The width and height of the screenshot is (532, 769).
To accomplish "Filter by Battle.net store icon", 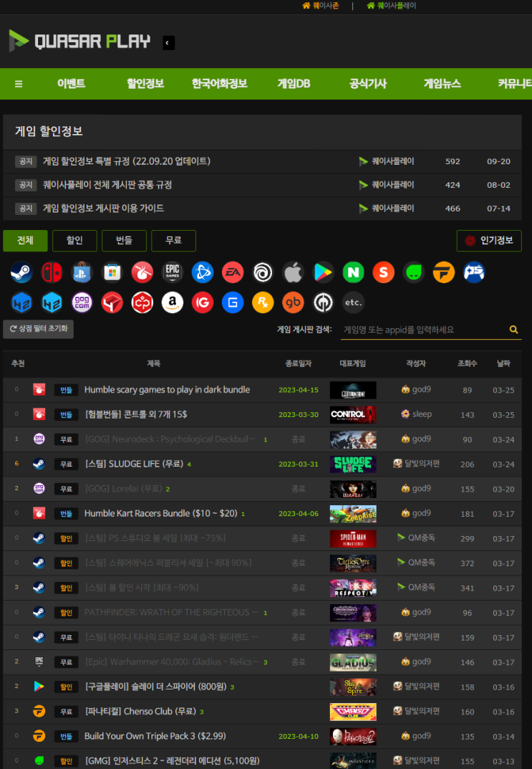I will point(203,272).
